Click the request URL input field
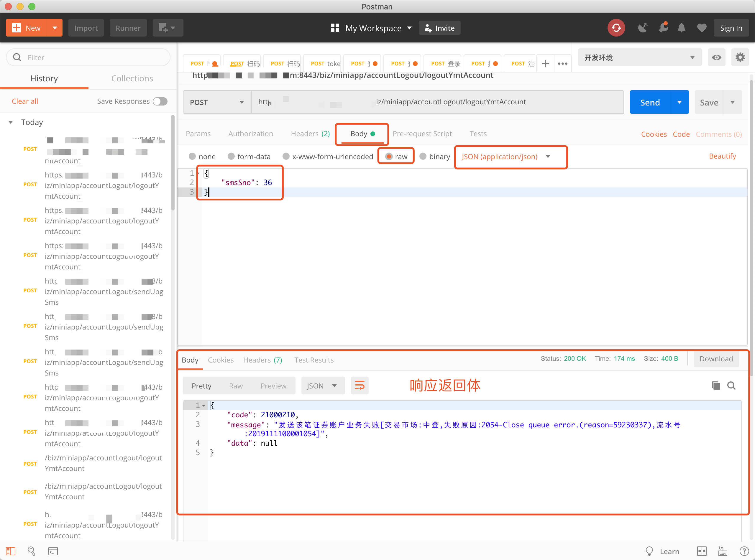The height and width of the screenshot is (560, 755). tap(438, 102)
